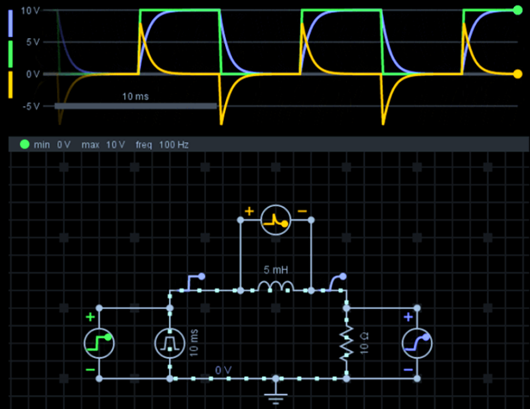Click the freq 100 Hz readout
This screenshot has height=409, width=530.
click(162, 145)
